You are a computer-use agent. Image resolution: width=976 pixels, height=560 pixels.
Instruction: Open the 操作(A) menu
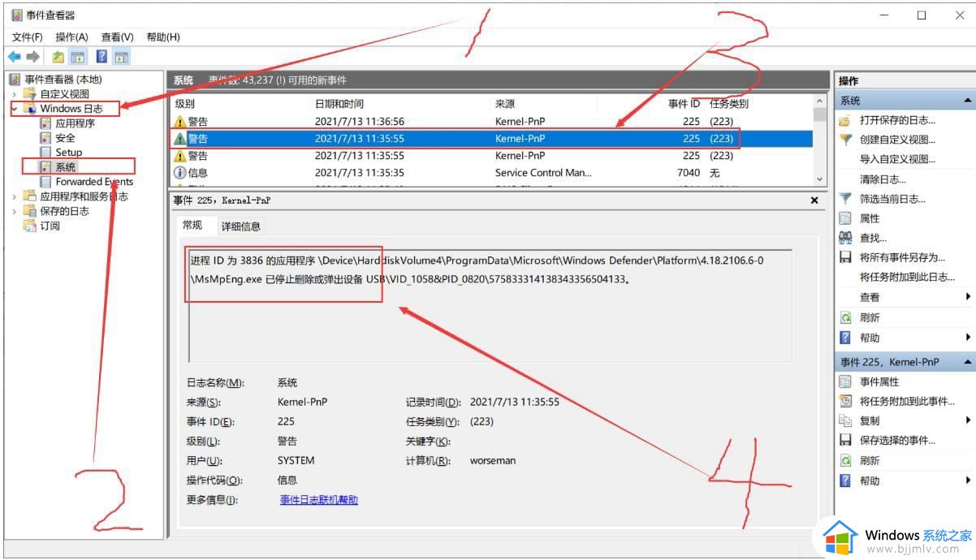pyautogui.click(x=71, y=37)
